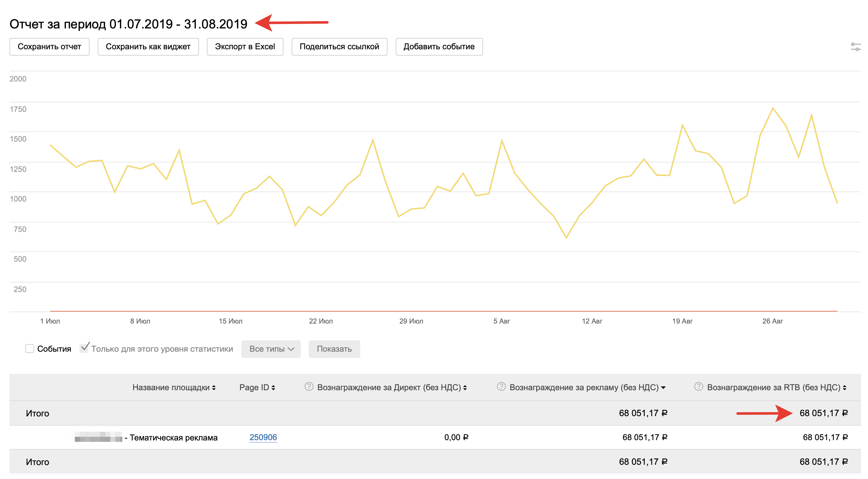The width and height of the screenshot is (868, 479).
Task: Click Экспорт в Excel button
Action: (245, 46)
